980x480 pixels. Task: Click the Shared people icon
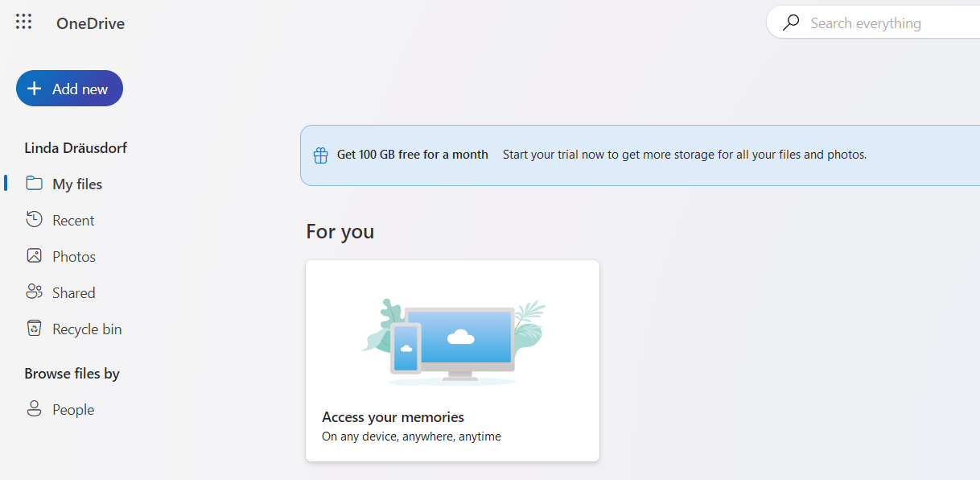34,292
